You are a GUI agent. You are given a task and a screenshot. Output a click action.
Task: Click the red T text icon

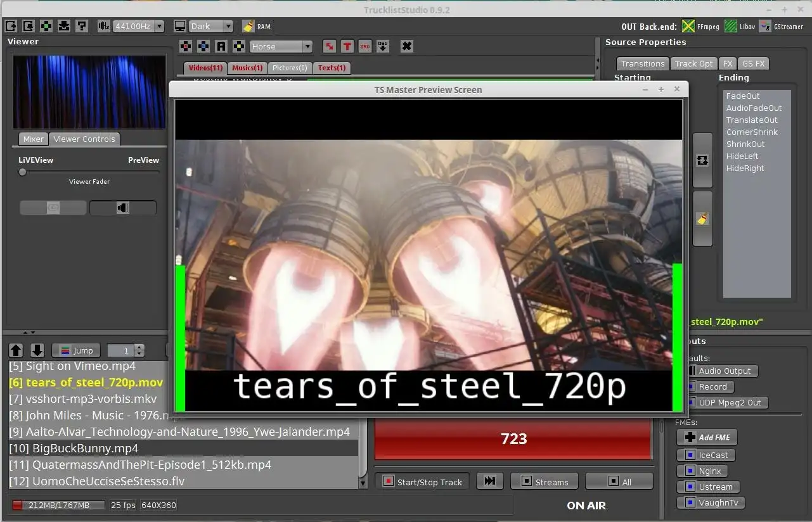point(347,46)
